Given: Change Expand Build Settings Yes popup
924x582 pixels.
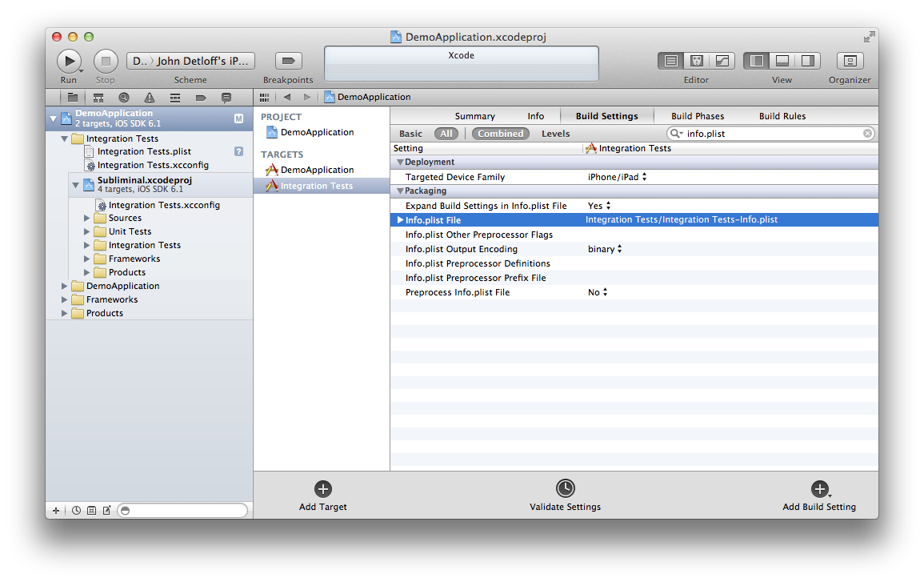Looking at the screenshot, I should click(599, 206).
